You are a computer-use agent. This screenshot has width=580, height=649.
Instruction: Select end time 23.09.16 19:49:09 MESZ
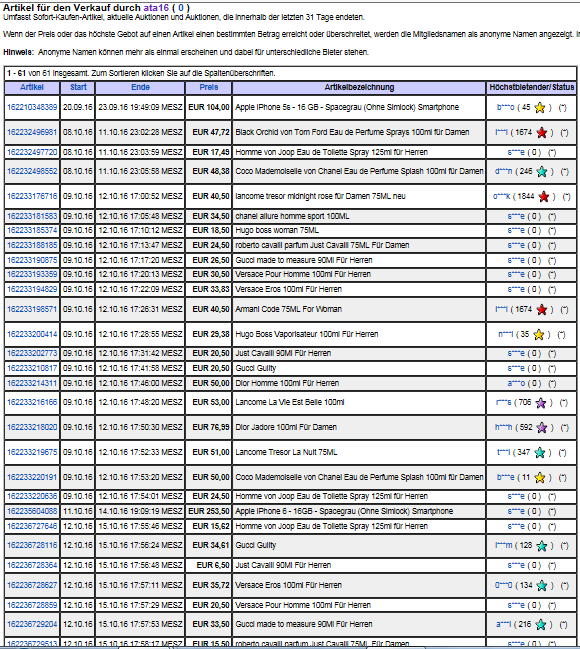140,107
